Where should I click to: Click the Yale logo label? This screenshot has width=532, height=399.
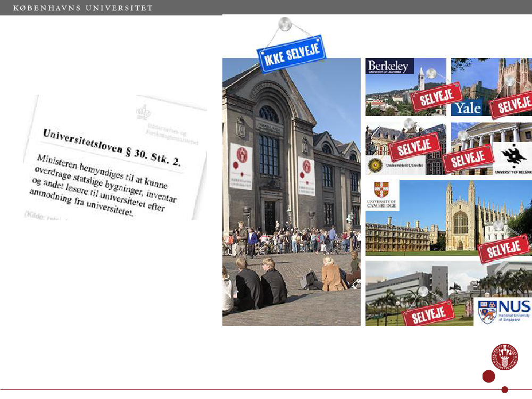tap(468, 108)
